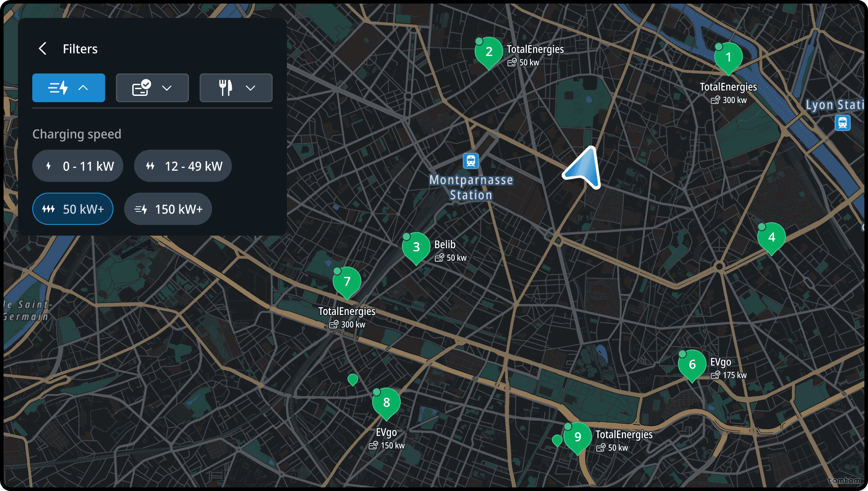Select TotalEnergies pin number 9
The height and width of the screenshot is (491, 868).
[577, 437]
